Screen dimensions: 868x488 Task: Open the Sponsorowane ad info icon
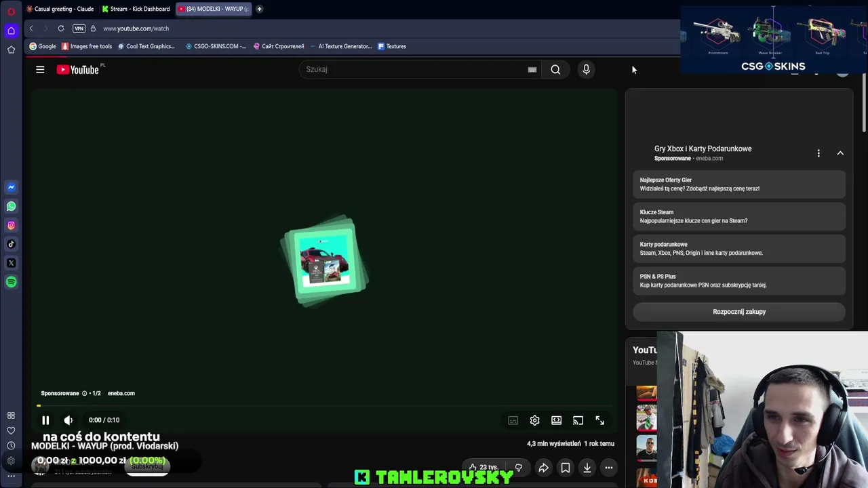click(84, 393)
